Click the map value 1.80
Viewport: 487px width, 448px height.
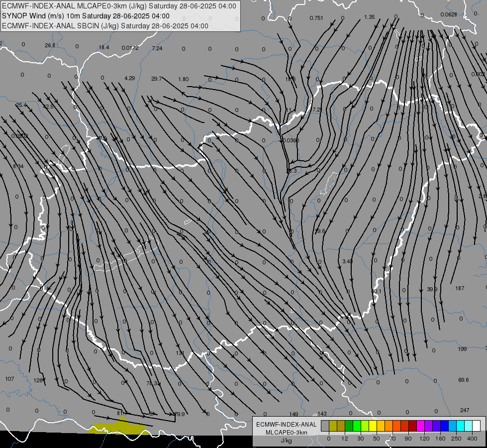click(x=184, y=79)
